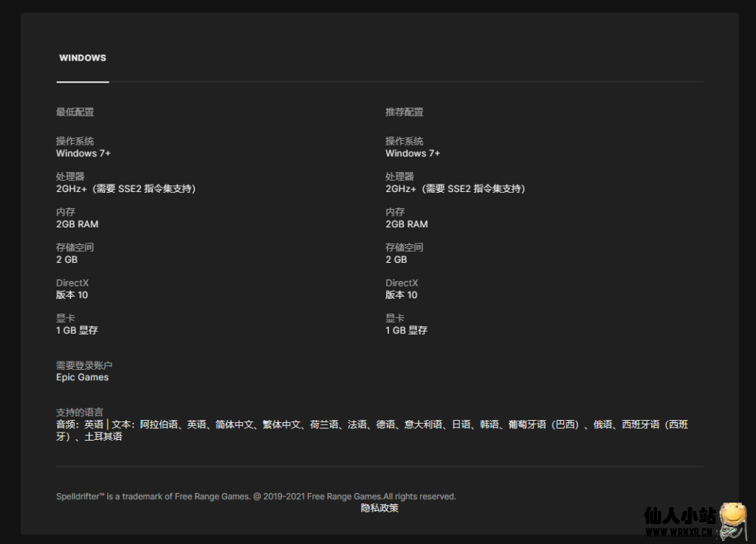Screen dimensions: 756x544
Task: Click 1 GB 显存 in 最低配置 column
Action: coord(77,331)
